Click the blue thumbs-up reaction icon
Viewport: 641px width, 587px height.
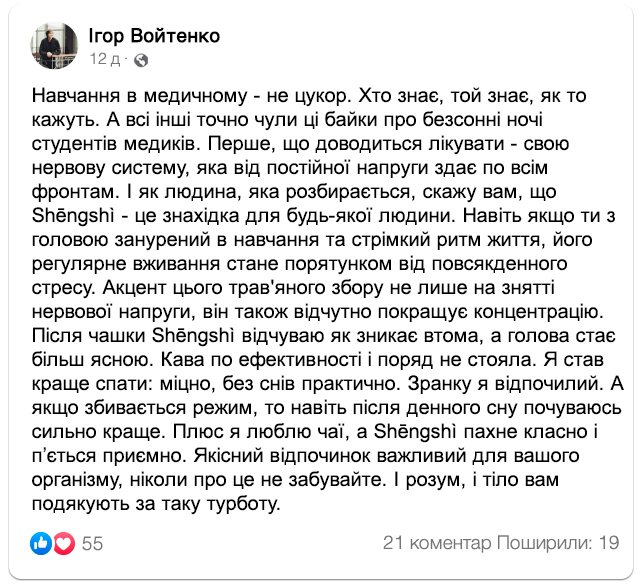pos(42,543)
